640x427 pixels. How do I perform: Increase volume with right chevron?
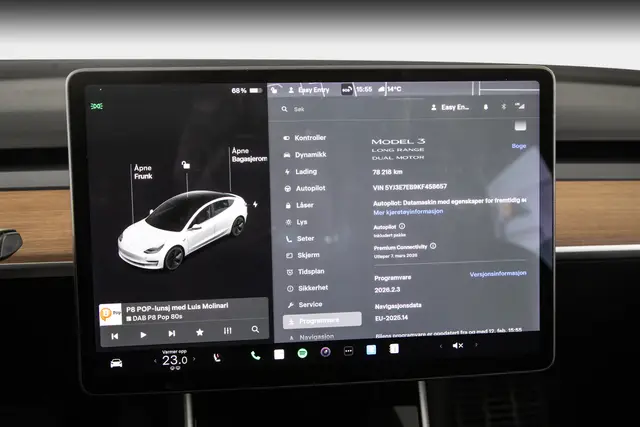point(476,345)
